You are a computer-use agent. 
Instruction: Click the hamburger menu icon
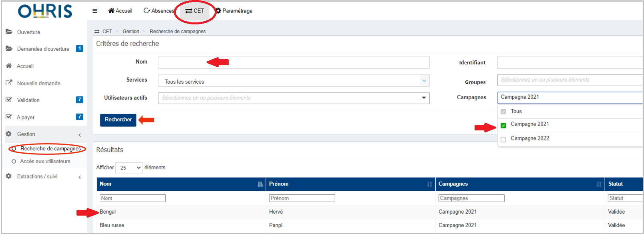tap(95, 11)
